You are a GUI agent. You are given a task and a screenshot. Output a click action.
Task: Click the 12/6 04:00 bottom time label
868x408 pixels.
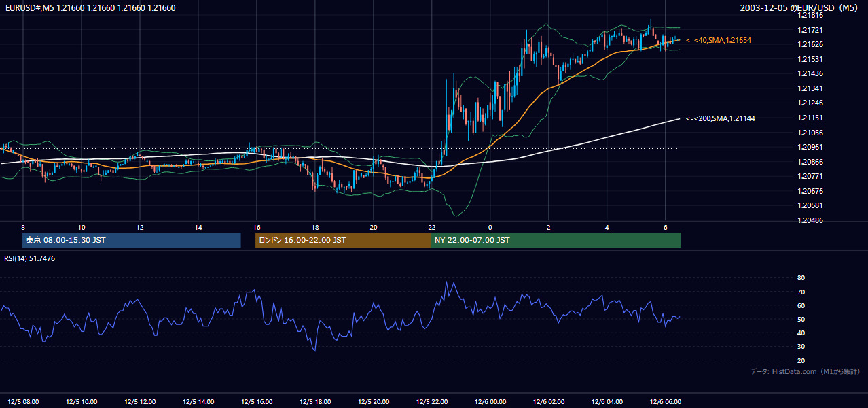[x=607, y=401]
